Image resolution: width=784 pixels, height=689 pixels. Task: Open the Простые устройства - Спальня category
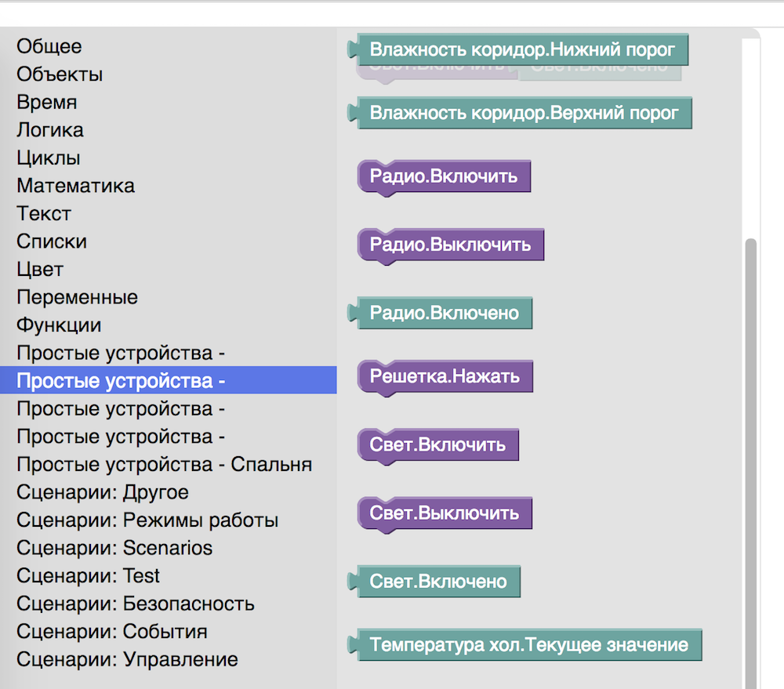click(x=165, y=464)
